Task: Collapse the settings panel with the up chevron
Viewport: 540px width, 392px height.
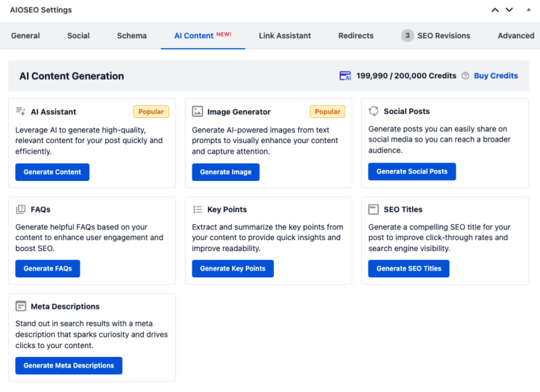Action: 495,10
